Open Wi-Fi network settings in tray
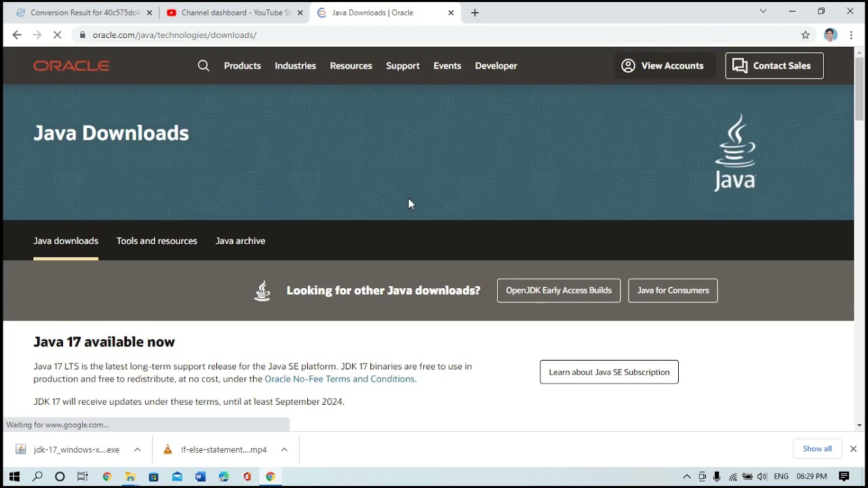Screen dimensions: 868x488 (733, 476)
